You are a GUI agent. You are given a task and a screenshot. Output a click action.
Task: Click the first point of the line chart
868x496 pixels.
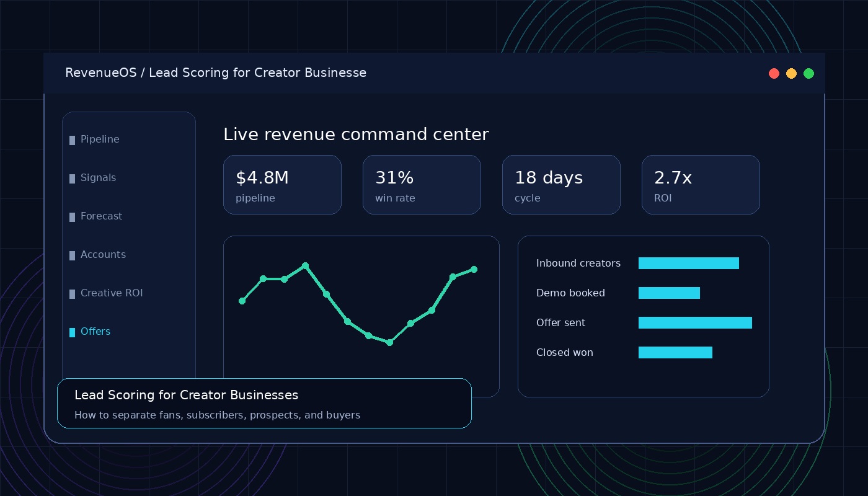pyautogui.click(x=242, y=301)
